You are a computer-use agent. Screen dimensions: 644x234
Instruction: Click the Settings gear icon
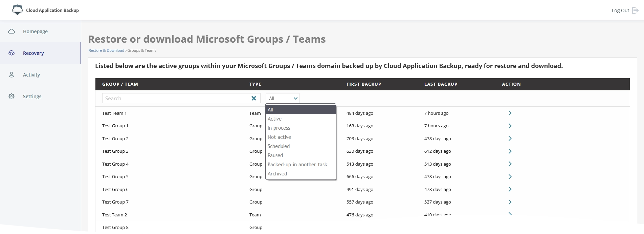coord(12,96)
